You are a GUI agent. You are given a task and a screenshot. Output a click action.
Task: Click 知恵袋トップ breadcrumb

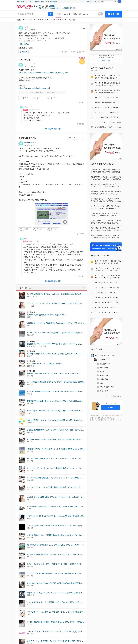[x=21, y=20]
